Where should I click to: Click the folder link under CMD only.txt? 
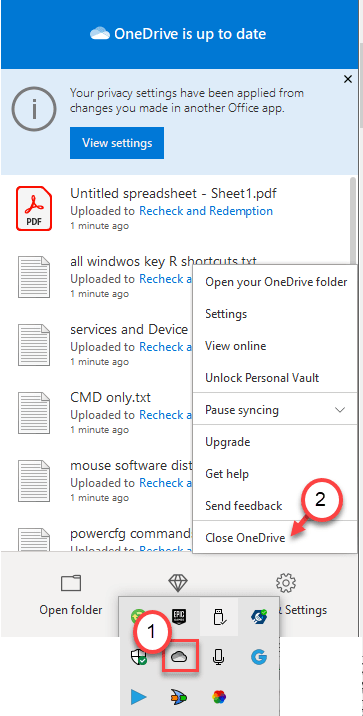click(165, 415)
